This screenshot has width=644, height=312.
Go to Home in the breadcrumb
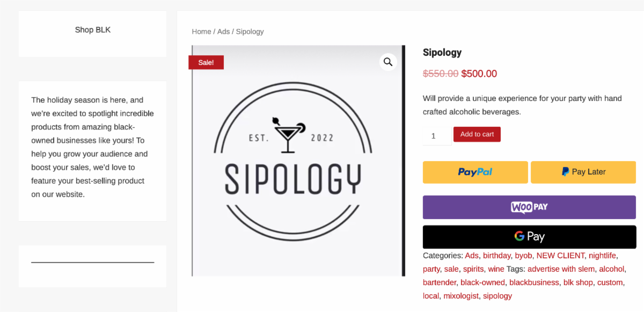pos(201,32)
